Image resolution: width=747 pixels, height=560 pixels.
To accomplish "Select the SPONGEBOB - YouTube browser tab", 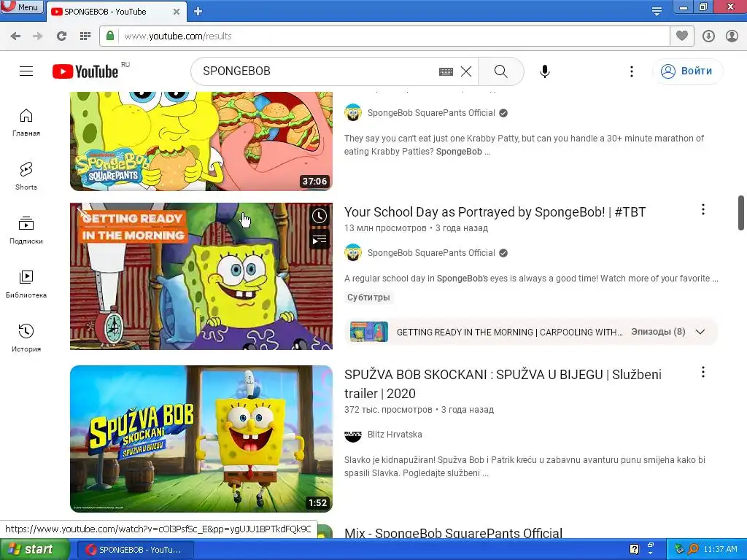I will pos(116,12).
